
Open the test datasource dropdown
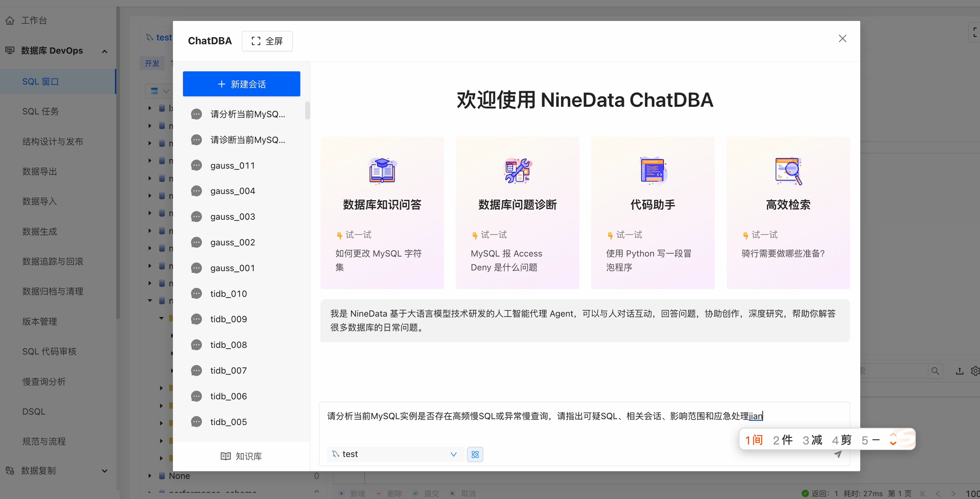[x=394, y=454]
